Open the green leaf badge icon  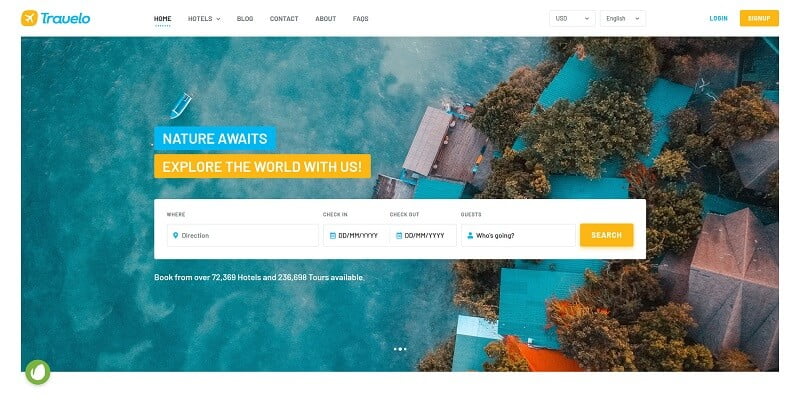pyautogui.click(x=38, y=372)
